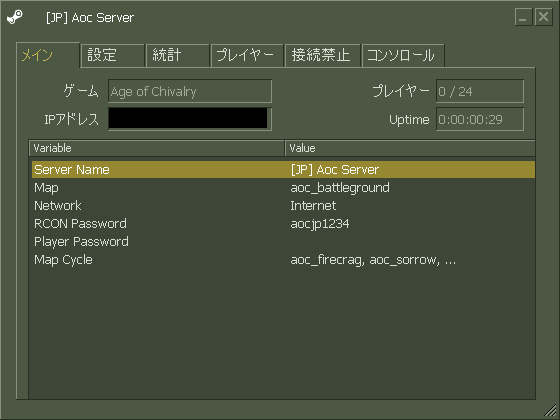
Task: Close the Aoc Server window
Action: pos(544,17)
